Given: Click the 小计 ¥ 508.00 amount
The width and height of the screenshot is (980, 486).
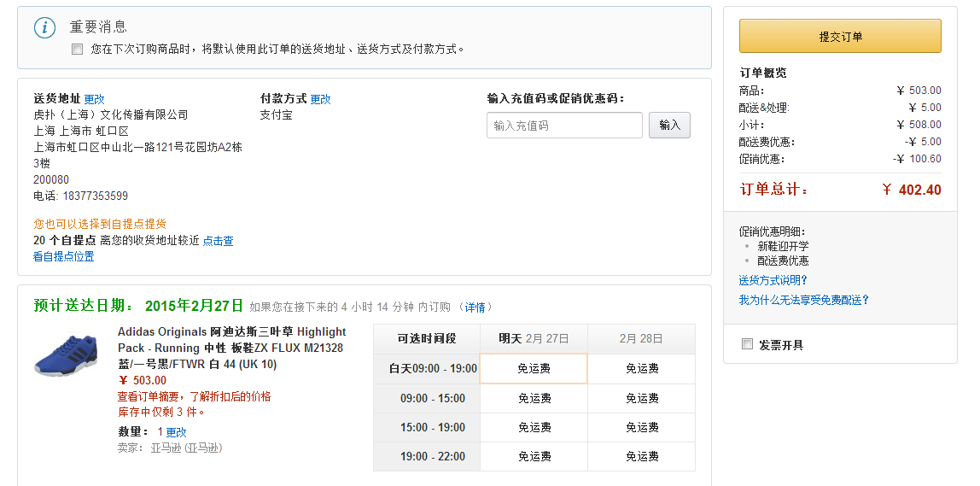Looking at the screenshot, I should click(x=919, y=125).
